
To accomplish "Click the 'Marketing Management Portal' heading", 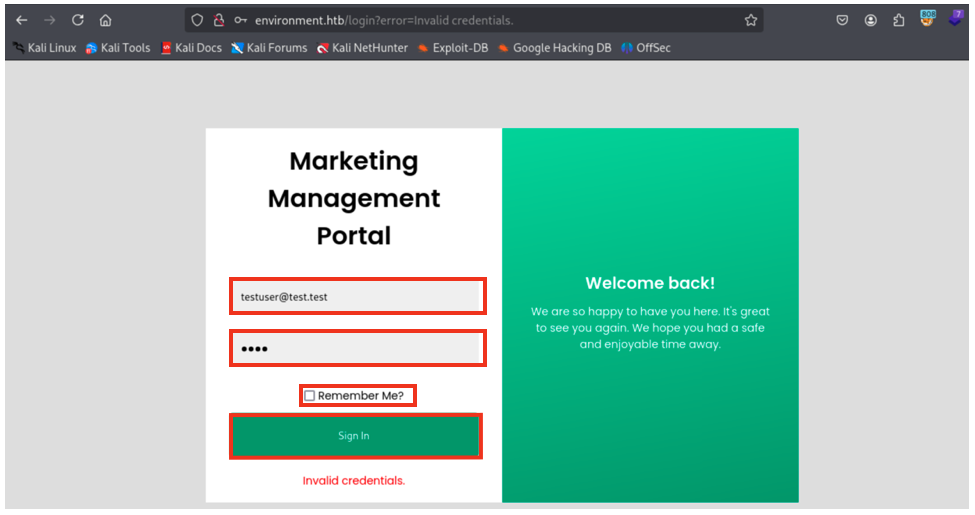I will point(354,198).
